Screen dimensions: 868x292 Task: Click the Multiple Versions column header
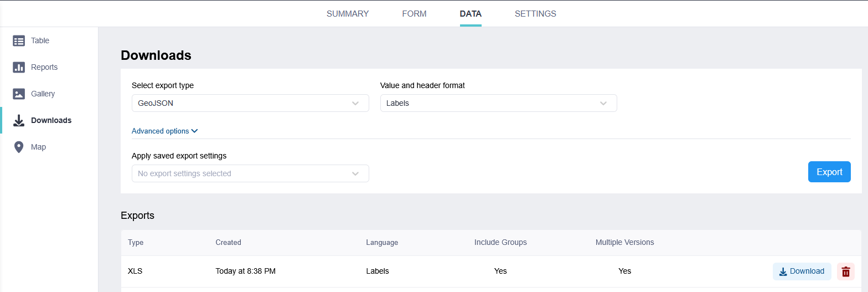[x=624, y=243]
